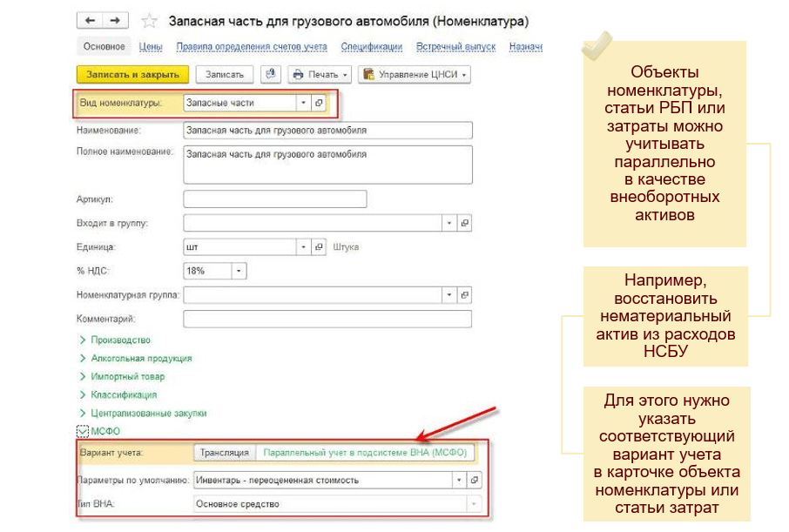Image resolution: width=789 pixels, height=532 pixels.
Task: Select the Трансляция accounting variant
Action: coord(226,453)
